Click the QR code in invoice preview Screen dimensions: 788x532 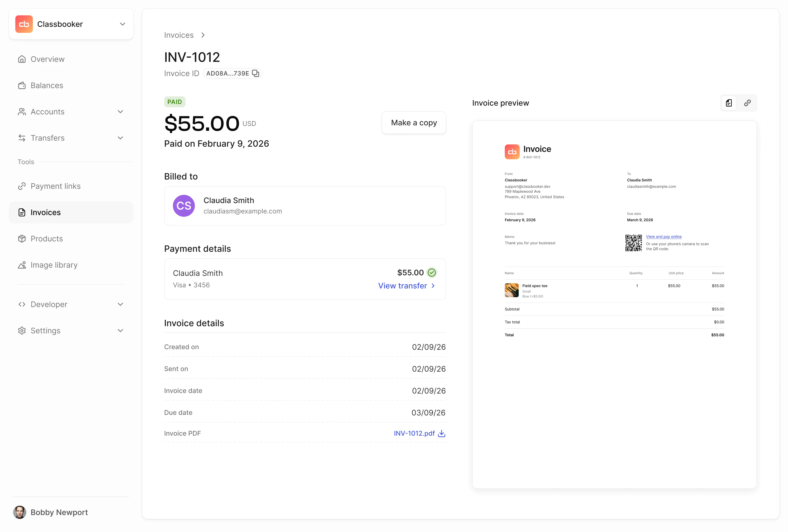(x=633, y=243)
